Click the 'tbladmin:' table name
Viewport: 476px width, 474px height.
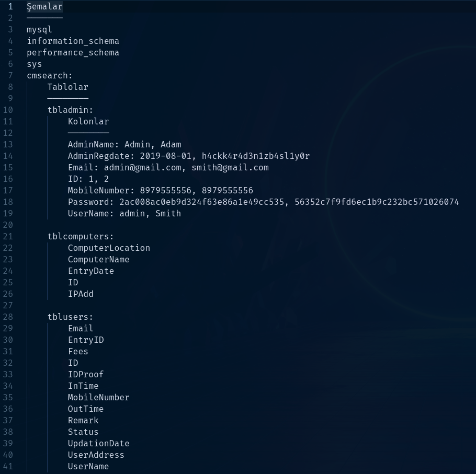pos(70,110)
